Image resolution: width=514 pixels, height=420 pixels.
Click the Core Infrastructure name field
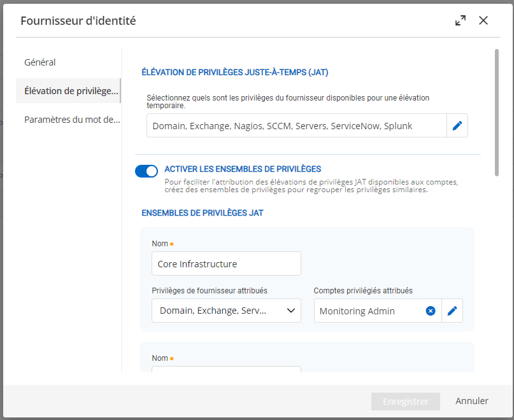coord(226,263)
